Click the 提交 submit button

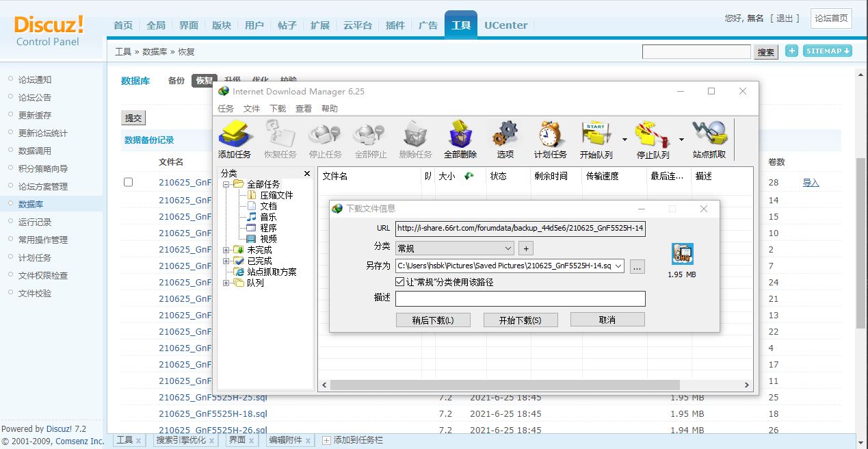click(x=133, y=118)
